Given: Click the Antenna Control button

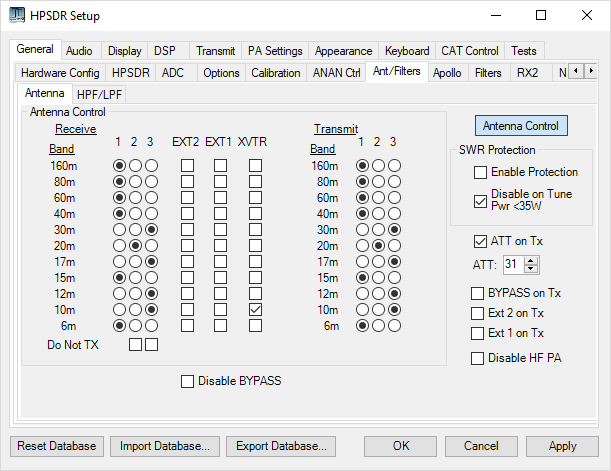Looking at the screenshot, I should tap(521, 126).
